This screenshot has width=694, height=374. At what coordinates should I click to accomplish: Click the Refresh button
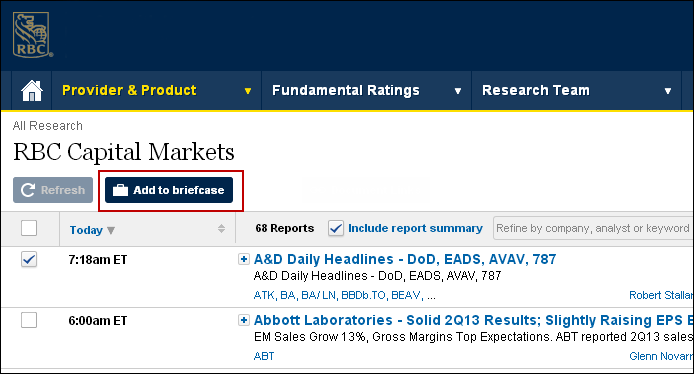tap(53, 190)
